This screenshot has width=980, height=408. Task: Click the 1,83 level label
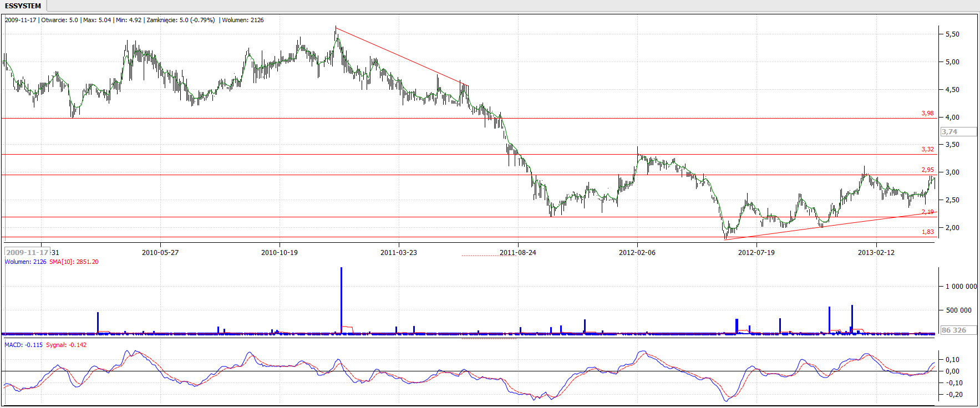click(927, 232)
